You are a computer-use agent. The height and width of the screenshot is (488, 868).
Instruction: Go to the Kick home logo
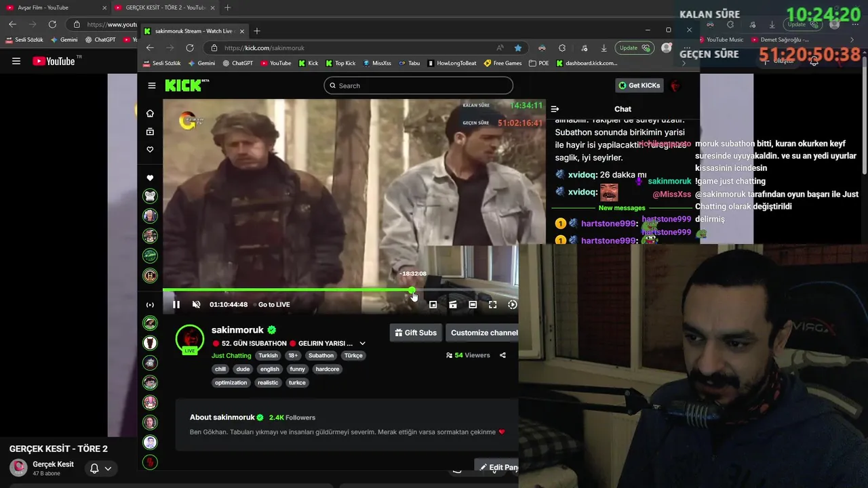click(x=186, y=85)
